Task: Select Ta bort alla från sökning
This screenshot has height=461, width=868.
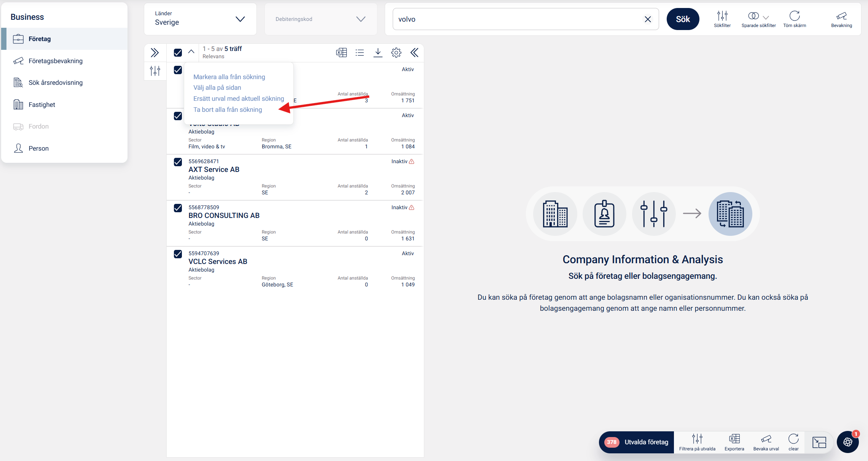Action: 228,110
